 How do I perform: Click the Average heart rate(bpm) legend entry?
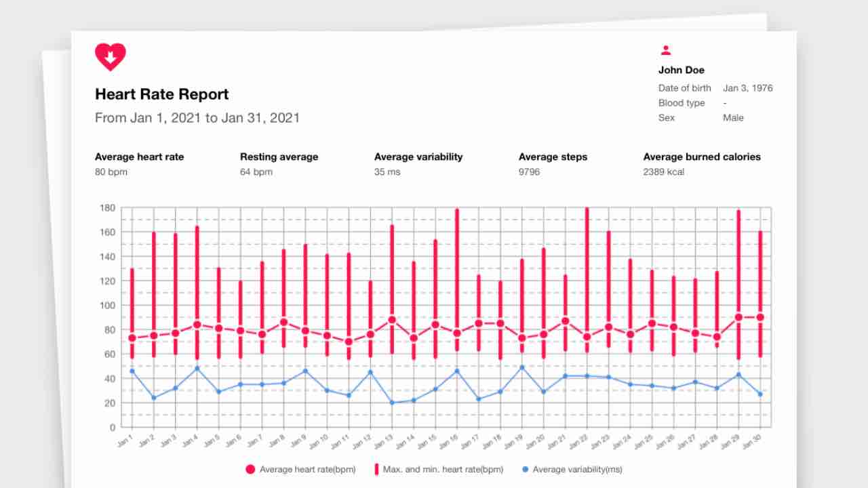(x=299, y=469)
